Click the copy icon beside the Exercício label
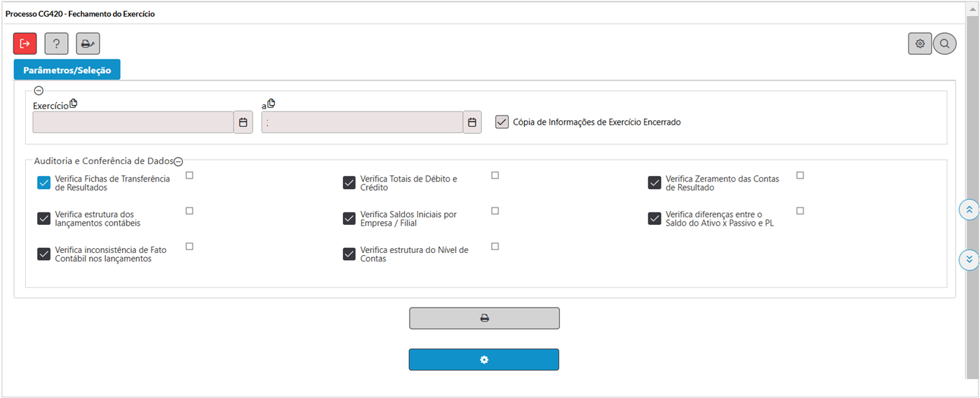The height and width of the screenshot is (398, 980). click(74, 104)
